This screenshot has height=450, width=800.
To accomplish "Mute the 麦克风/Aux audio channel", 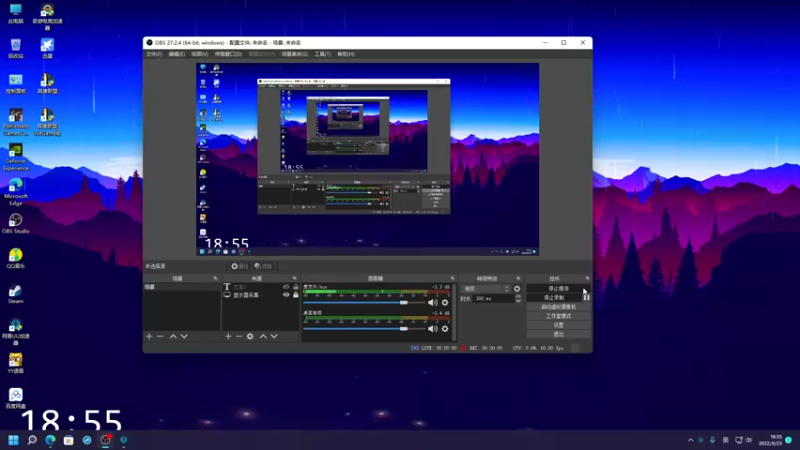I will [x=433, y=303].
